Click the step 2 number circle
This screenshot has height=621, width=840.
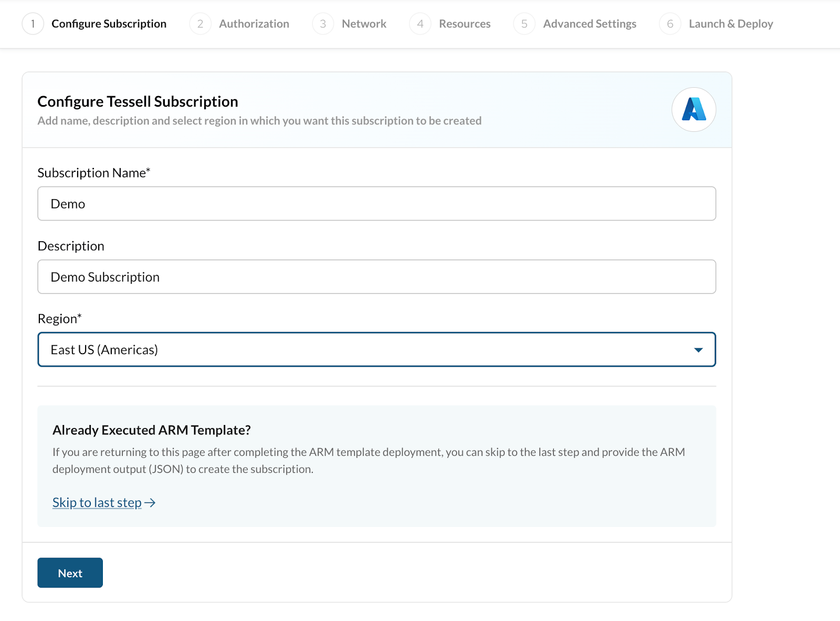200,24
